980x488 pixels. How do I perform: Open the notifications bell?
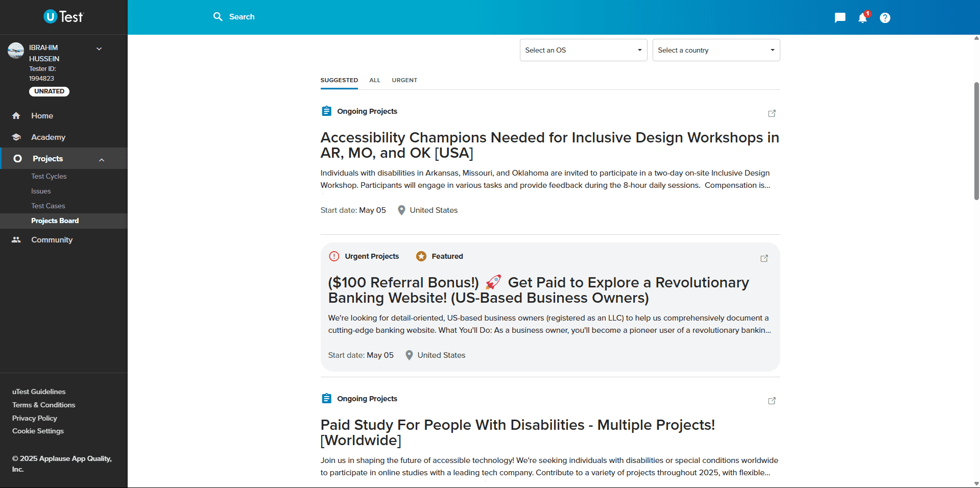pos(863,18)
